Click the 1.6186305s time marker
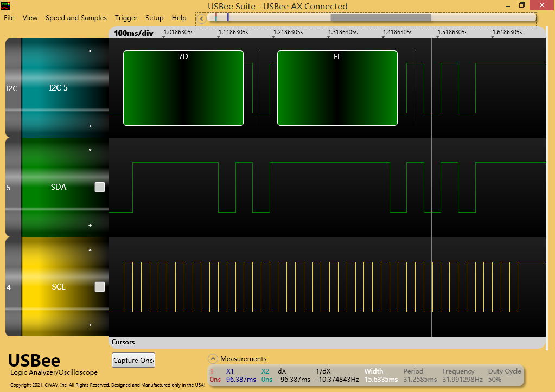This screenshot has width=555, height=392. [507, 32]
